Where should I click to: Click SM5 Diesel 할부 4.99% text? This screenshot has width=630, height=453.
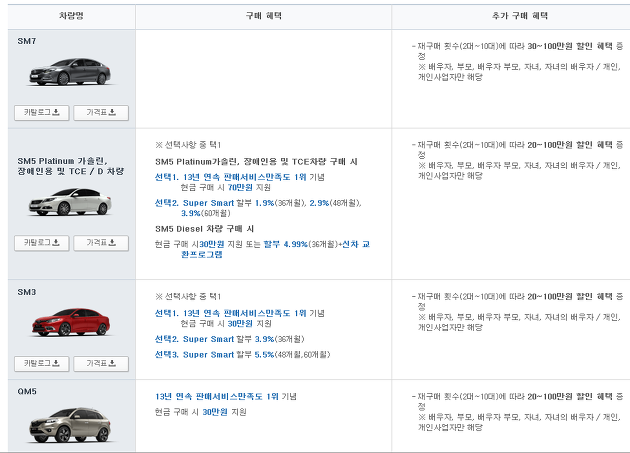coord(286,244)
